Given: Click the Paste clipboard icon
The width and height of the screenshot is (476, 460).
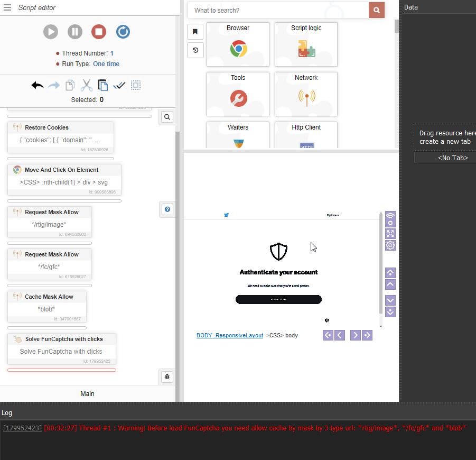Looking at the screenshot, I should 103,85.
